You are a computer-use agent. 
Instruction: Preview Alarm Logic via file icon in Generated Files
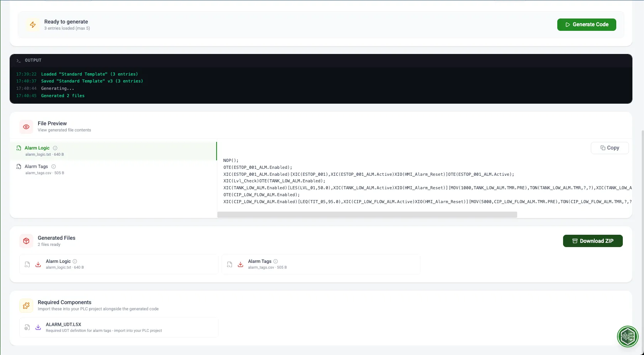click(x=27, y=264)
